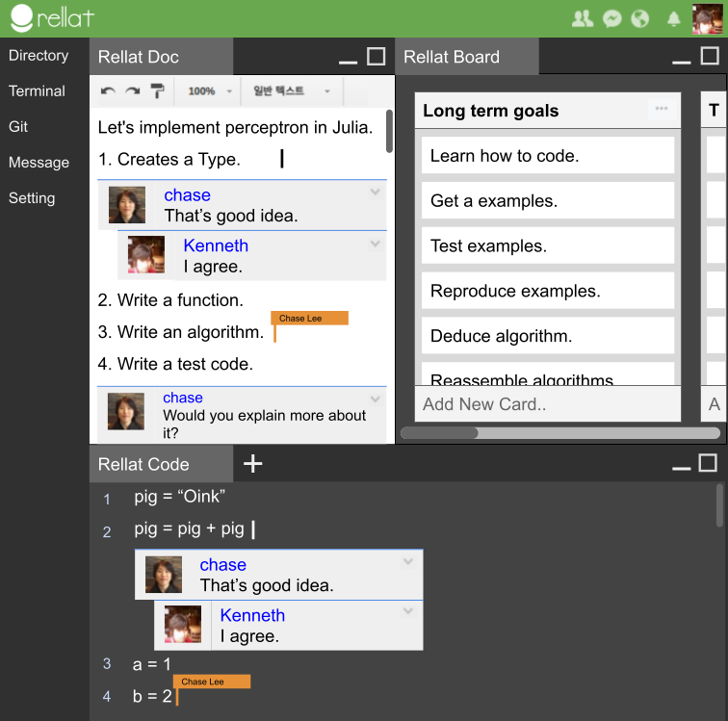Click the Rellat Doc vertical scrollbar
This screenshot has height=721, width=728.
[x=389, y=131]
